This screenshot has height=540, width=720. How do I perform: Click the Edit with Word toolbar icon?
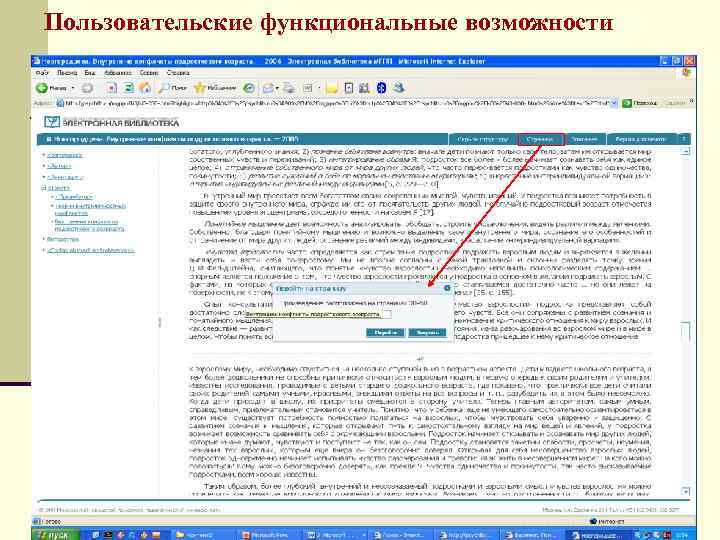[308, 88]
